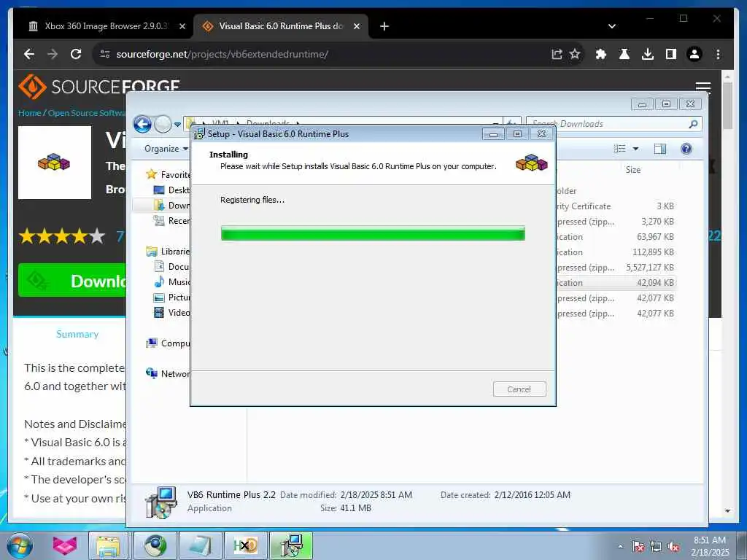Toggle Chrome side panel icon

tap(671, 54)
